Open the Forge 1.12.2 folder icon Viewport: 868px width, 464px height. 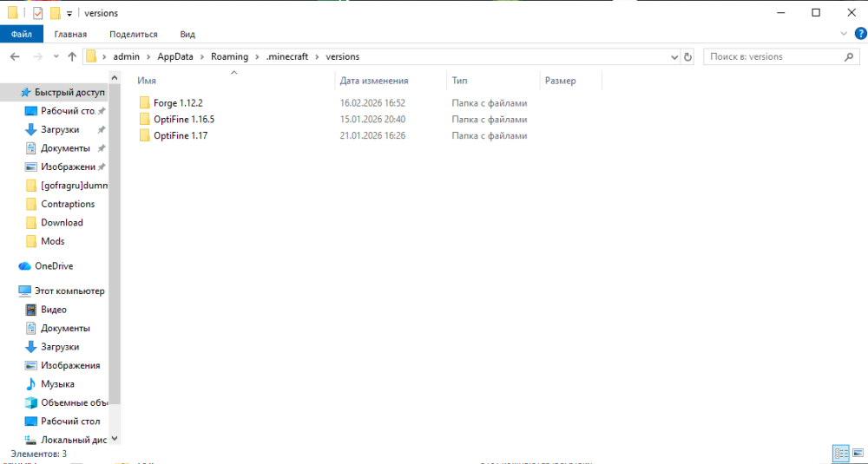144,103
